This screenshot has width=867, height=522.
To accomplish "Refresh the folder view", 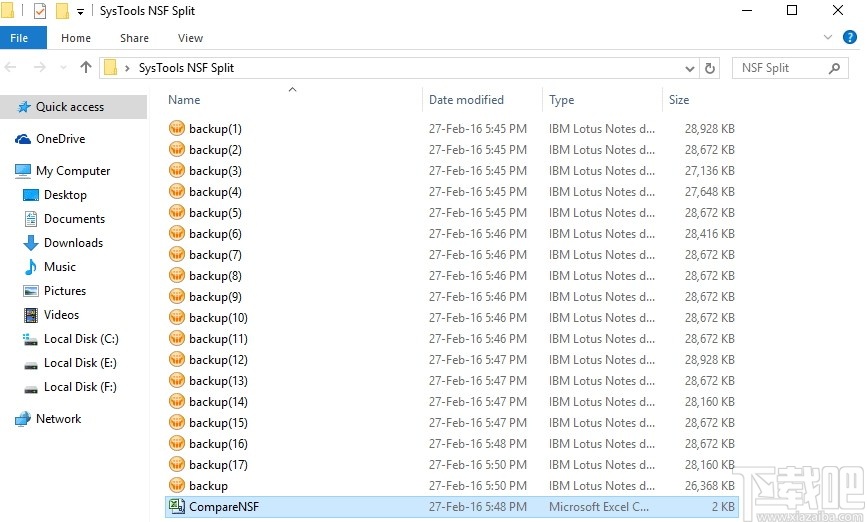I will [x=710, y=69].
